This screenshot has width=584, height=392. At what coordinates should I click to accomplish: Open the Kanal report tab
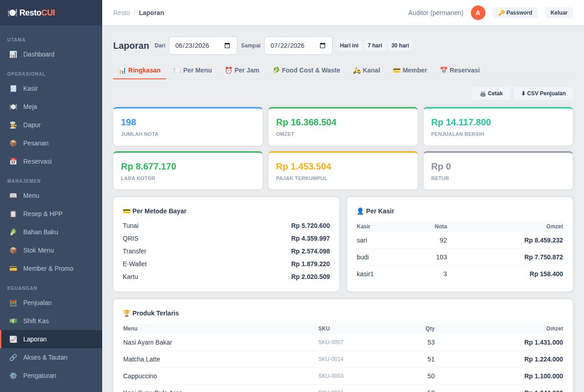coord(366,70)
